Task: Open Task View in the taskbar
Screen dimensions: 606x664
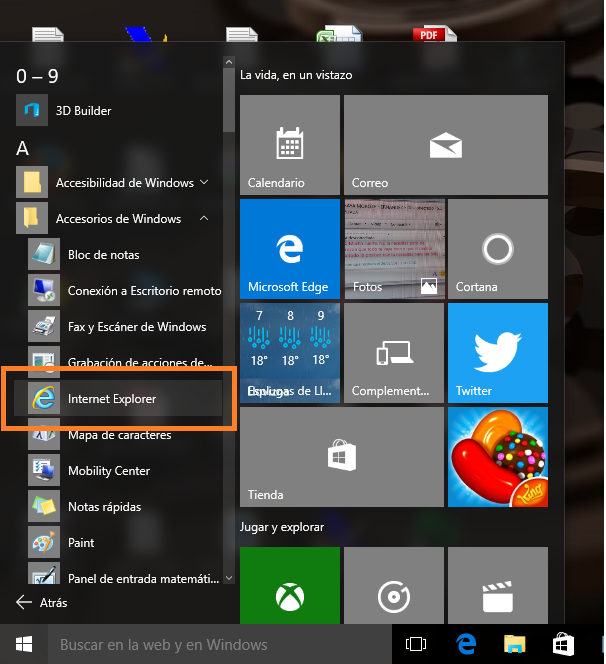Action: pos(416,644)
